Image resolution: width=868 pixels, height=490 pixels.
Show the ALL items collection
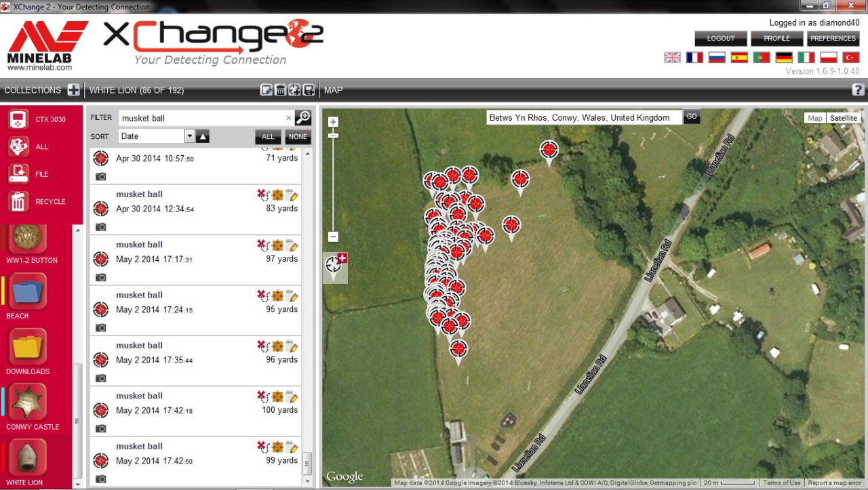[x=18, y=146]
